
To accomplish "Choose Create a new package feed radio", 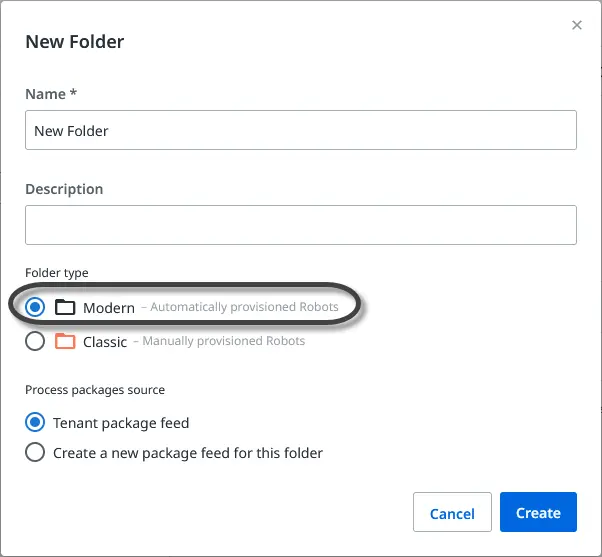I will click(x=35, y=452).
